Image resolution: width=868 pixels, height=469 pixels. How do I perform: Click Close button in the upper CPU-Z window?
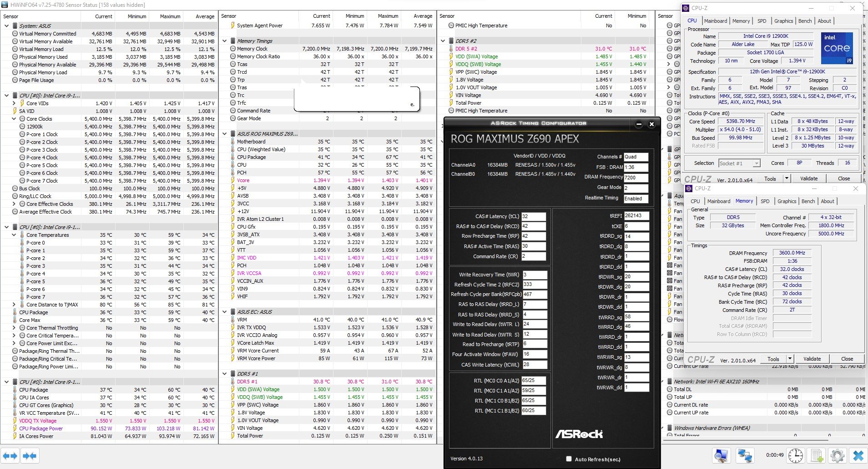(843, 178)
